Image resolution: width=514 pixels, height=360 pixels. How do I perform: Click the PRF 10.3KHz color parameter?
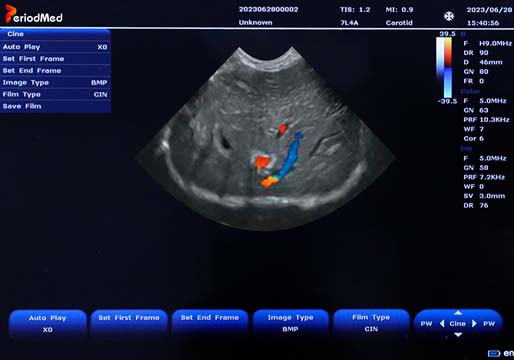pos(486,120)
